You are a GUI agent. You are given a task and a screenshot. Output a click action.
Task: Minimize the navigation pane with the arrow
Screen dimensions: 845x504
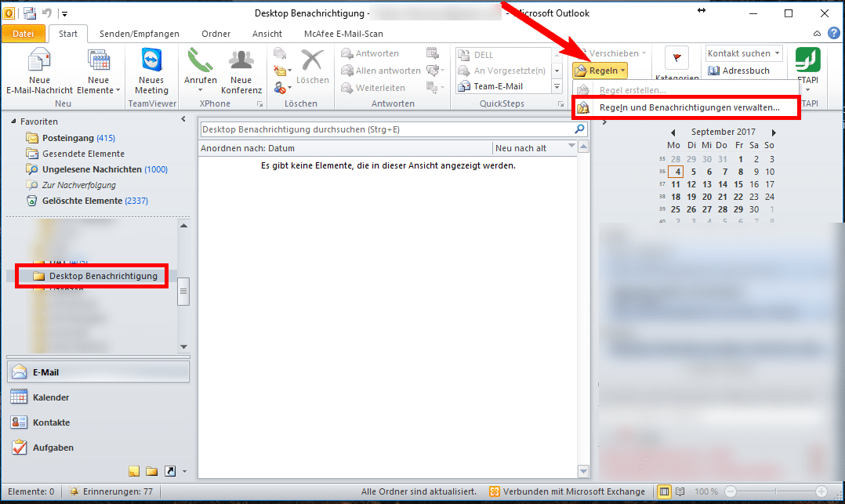pyautogui.click(x=183, y=119)
